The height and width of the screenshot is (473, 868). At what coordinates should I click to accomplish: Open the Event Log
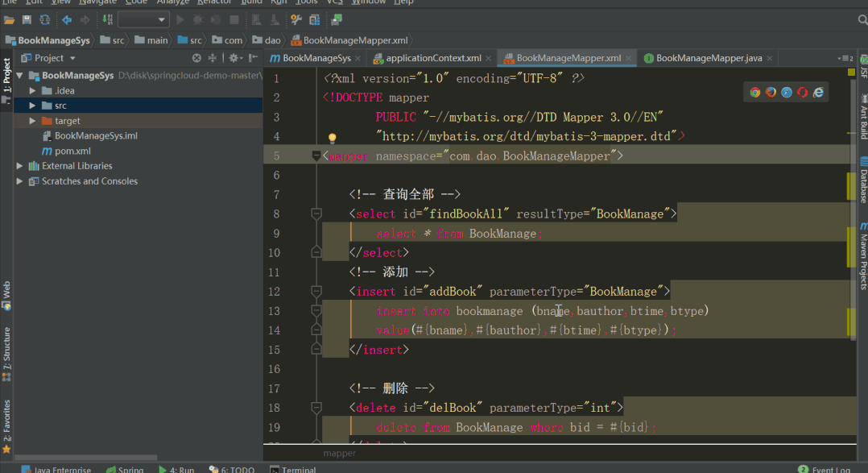point(825,469)
